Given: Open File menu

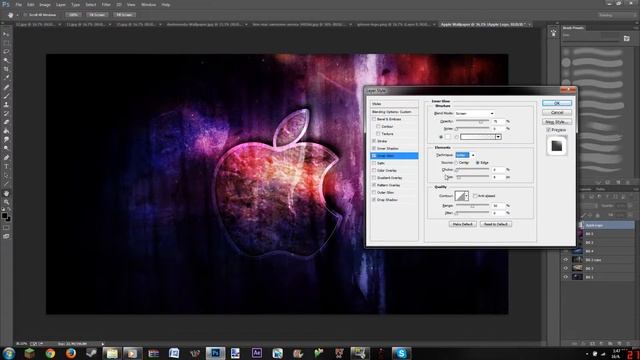Looking at the screenshot, I should pos(18,4).
